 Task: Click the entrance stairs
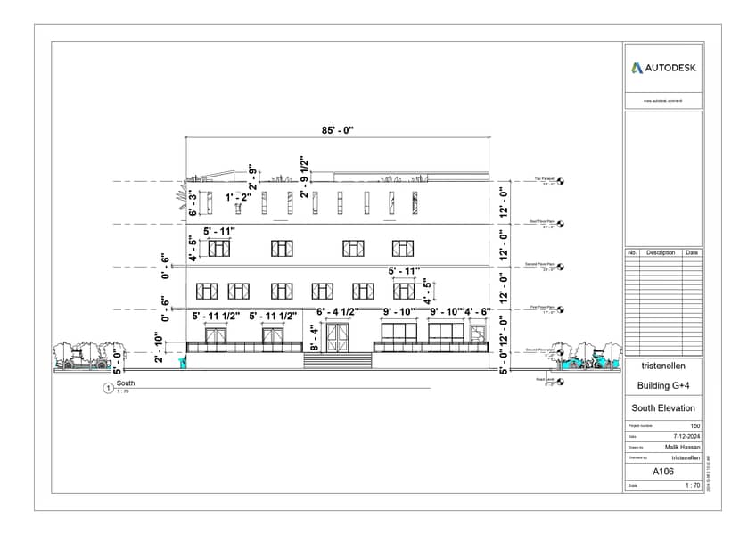click(x=338, y=360)
